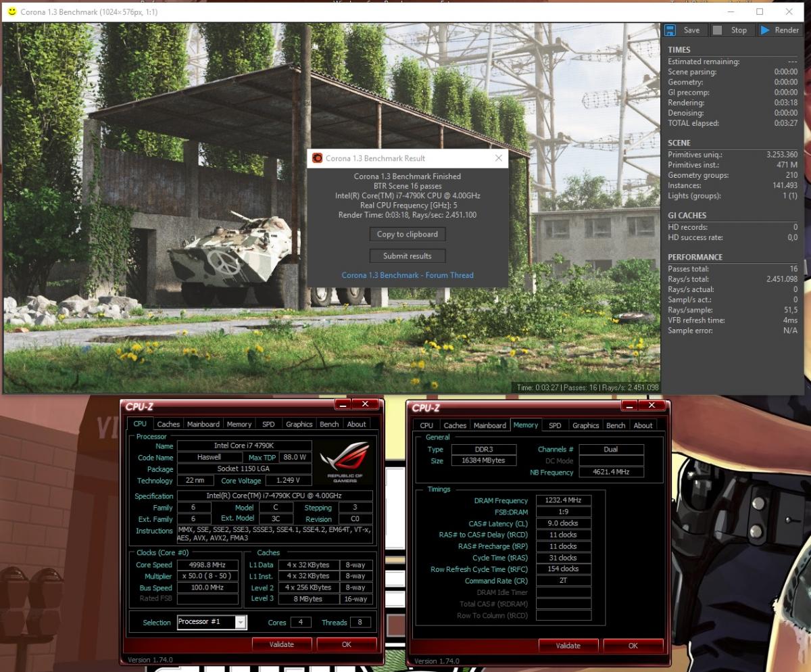Open Caches tab in left CPU-Z window
Viewport: 811px width, 672px height.
point(168,425)
